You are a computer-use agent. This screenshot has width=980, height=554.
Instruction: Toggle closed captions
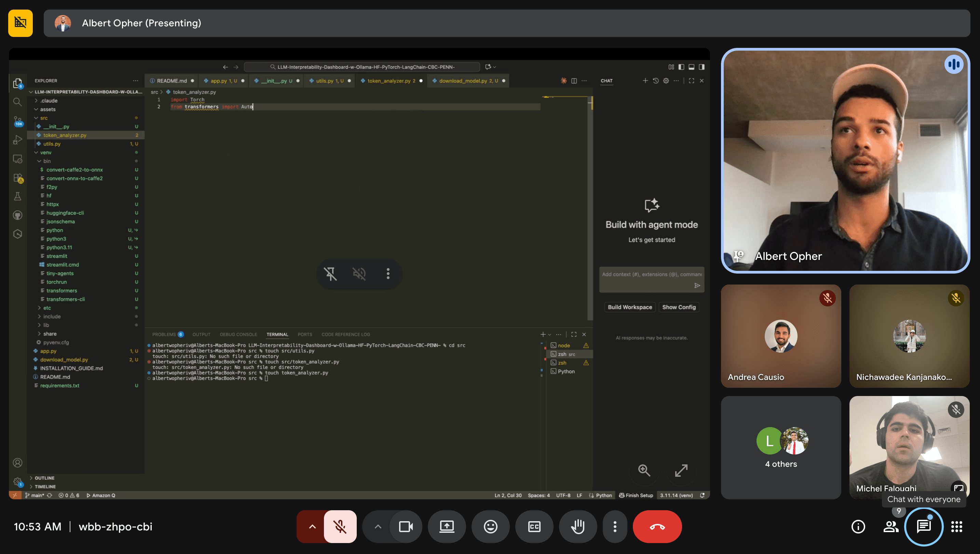[x=534, y=527]
